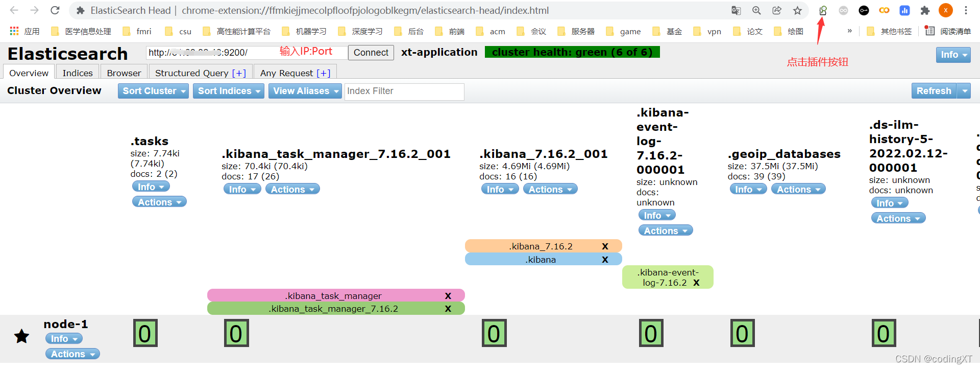This screenshot has width=980, height=369.
Task: Switch to the Overview tab
Action: [29, 73]
